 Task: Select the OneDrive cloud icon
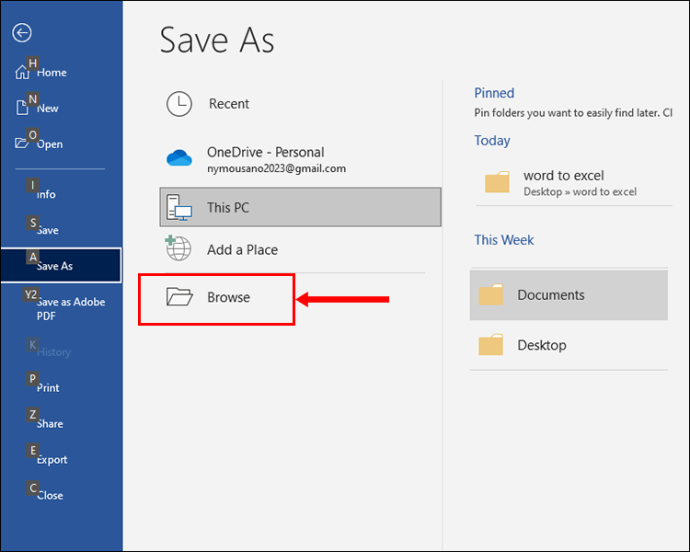[x=179, y=158]
